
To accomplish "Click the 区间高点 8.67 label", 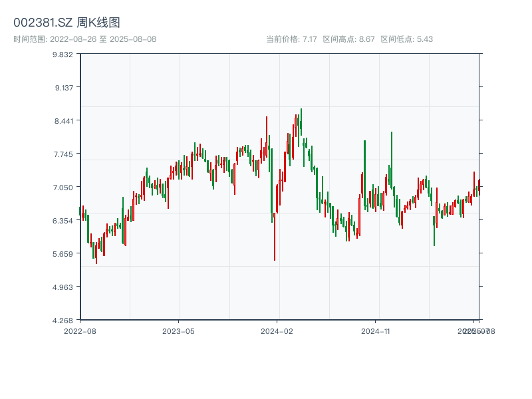I will click(348, 39).
